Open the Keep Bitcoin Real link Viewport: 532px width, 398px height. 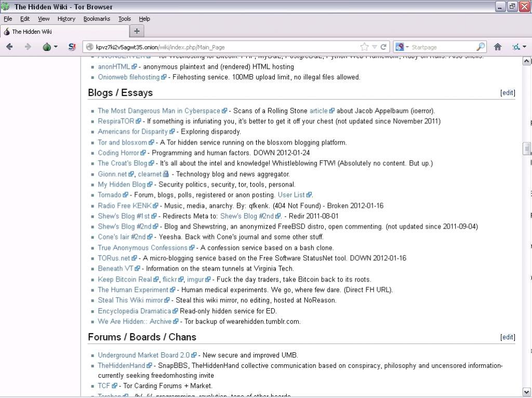click(125, 279)
